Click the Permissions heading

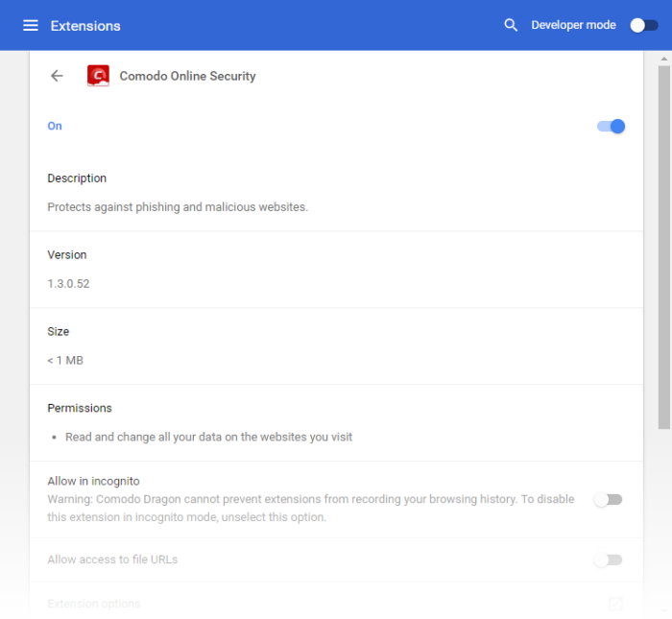(80, 408)
